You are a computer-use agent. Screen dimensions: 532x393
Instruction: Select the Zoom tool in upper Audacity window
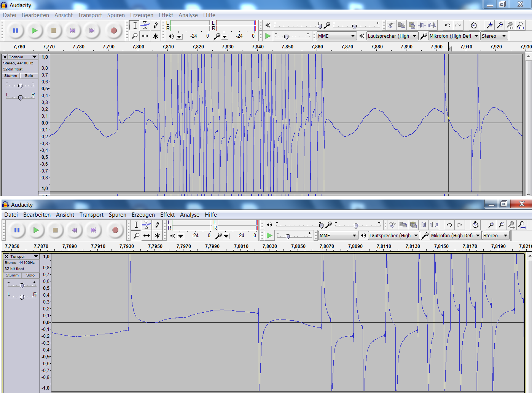pyautogui.click(x=135, y=36)
